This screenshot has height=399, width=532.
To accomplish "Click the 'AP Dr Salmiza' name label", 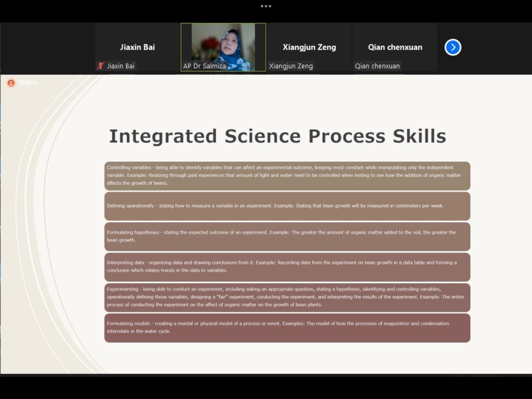I will 204,66.
